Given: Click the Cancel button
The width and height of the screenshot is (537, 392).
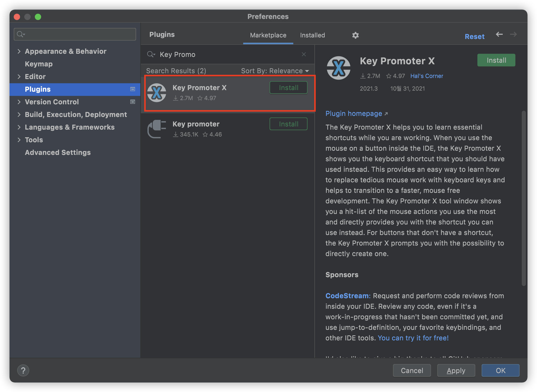Looking at the screenshot, I should click(x=412, y=370).
